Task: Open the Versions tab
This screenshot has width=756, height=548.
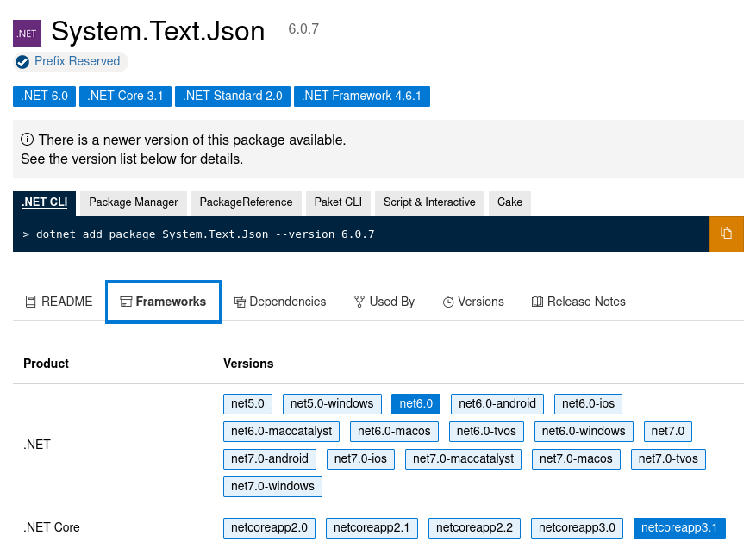Action: coord(473,302)
